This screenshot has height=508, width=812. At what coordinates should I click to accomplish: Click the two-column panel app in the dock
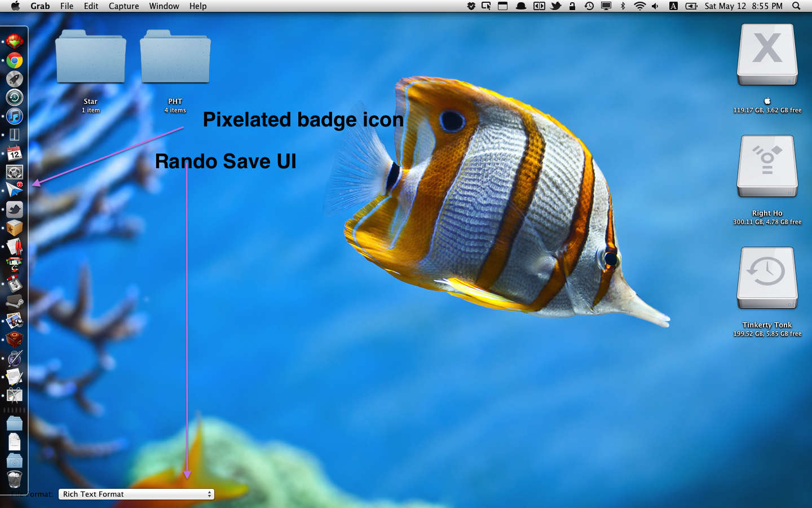pos(15,135)
